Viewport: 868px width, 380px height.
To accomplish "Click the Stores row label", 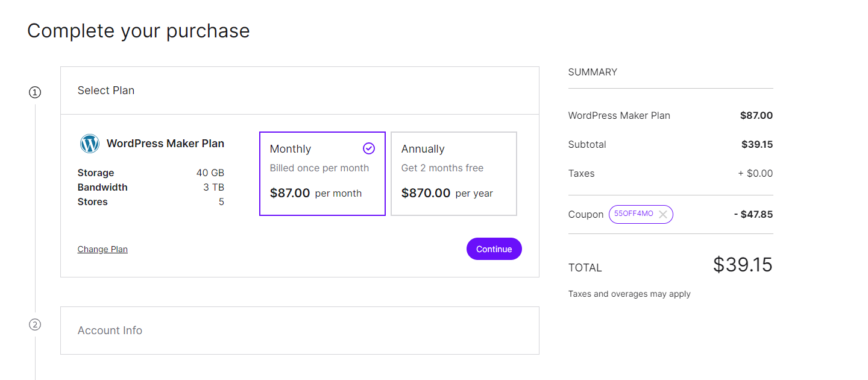I will point(93,202).
